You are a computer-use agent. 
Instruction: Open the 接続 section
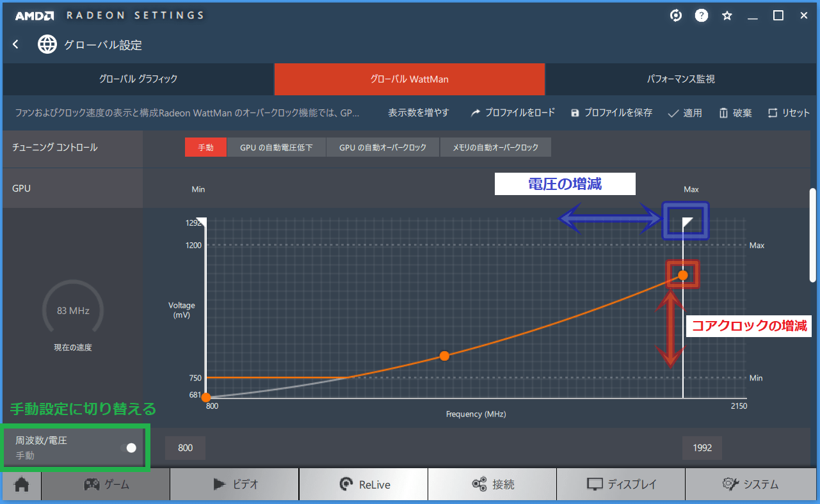[492, 484]
